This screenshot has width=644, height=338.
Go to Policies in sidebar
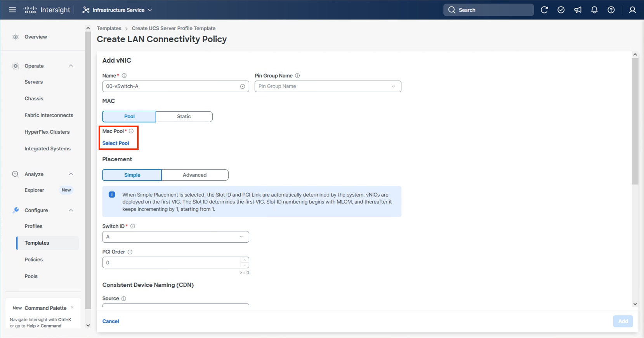coord(34,259)
